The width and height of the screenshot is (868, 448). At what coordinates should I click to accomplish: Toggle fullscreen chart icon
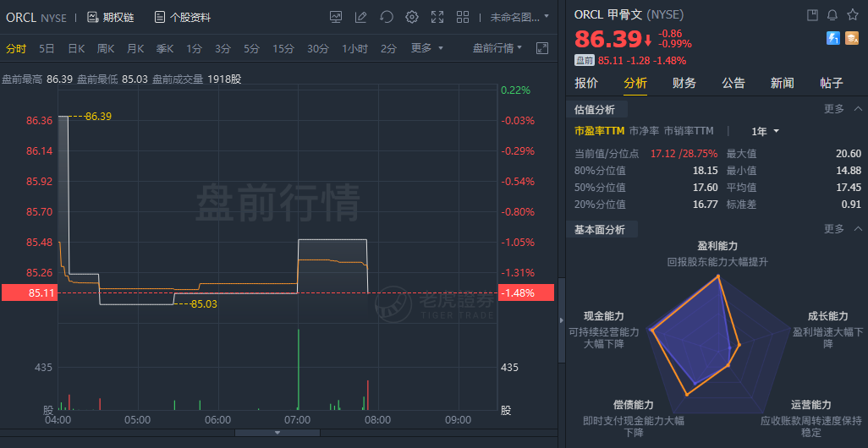click(437, 17)
